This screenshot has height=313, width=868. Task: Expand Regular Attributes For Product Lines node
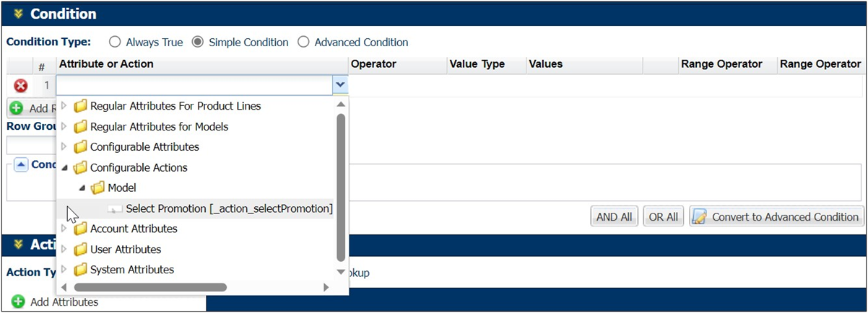(x=64, y=106)
